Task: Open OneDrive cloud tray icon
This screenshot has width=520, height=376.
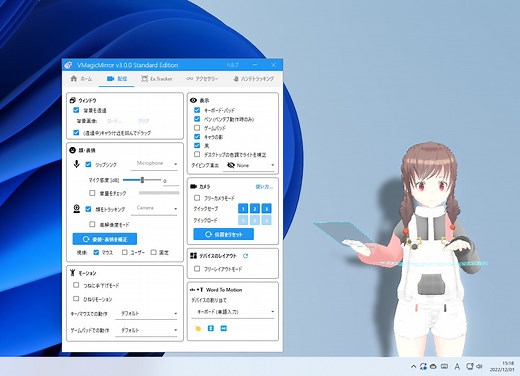Action: click(x=433, y=366)
